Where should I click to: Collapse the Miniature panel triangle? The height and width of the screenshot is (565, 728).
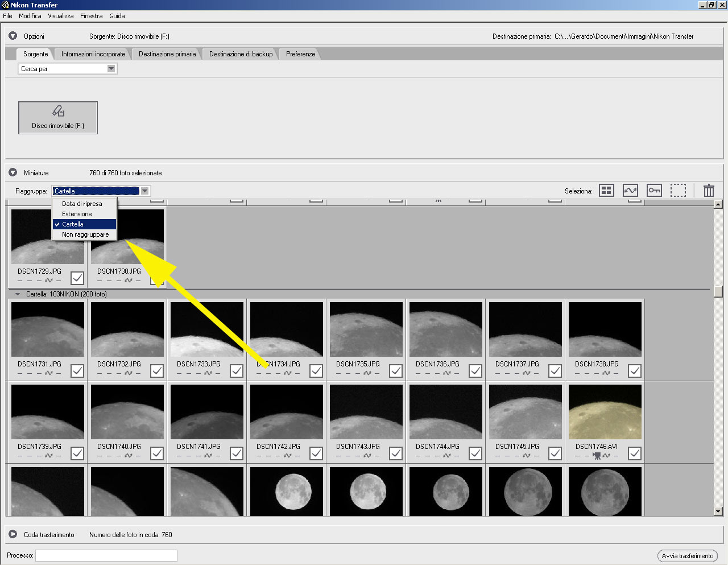(13, 172)
